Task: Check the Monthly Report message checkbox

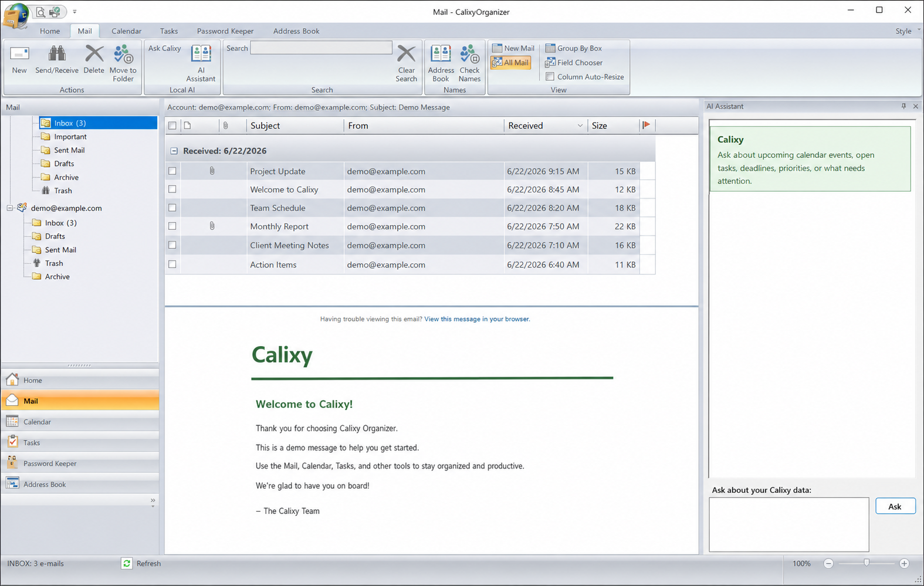Action: (x=172, y=226)
